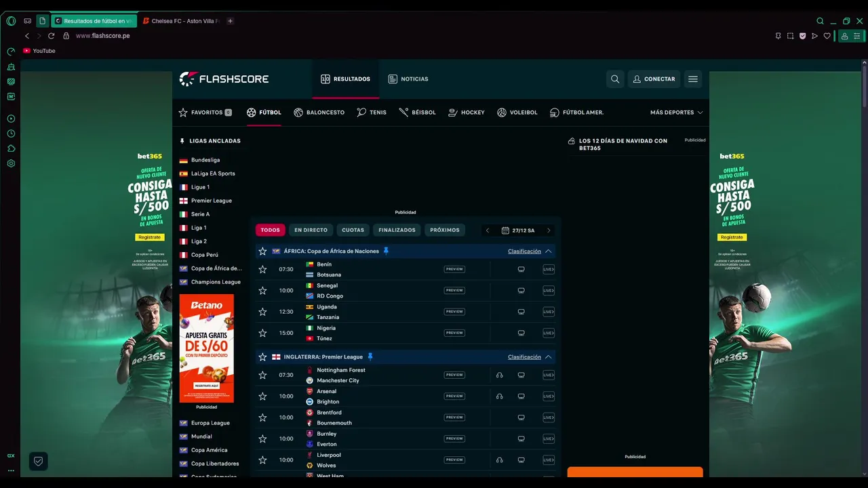The image size is (868, 488).
Task: Favorite the Brentford vs Bournemouth match star
Action: [x=262, y=418]
